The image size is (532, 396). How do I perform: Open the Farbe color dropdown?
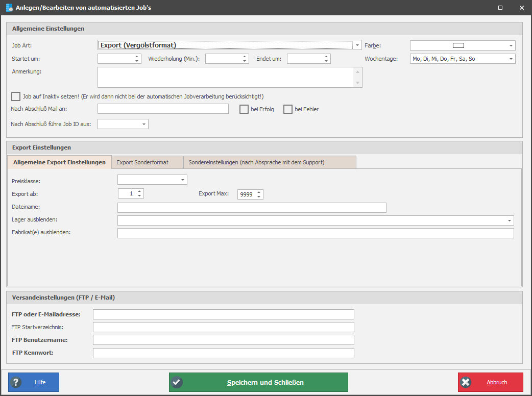click(511, 45)
